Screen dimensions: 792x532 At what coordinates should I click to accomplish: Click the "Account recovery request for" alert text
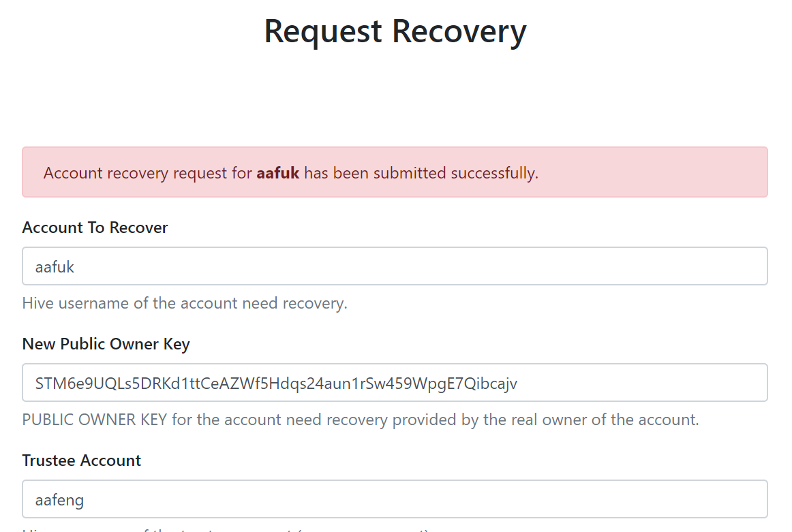(x=147, y=173)
